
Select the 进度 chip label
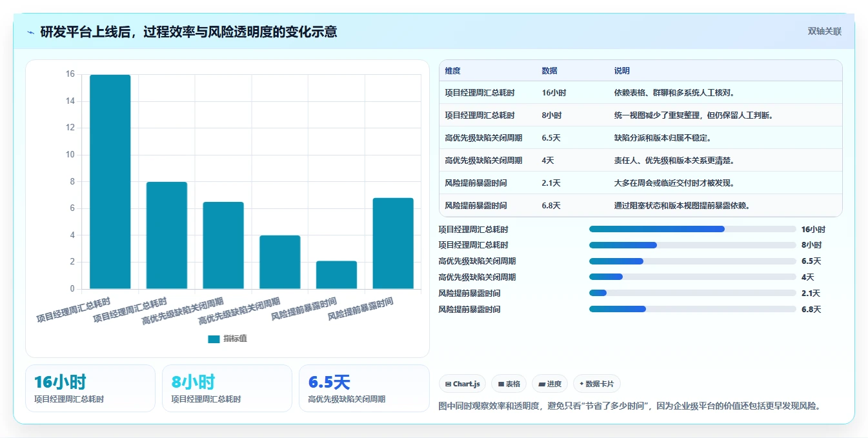coord(554,384)
